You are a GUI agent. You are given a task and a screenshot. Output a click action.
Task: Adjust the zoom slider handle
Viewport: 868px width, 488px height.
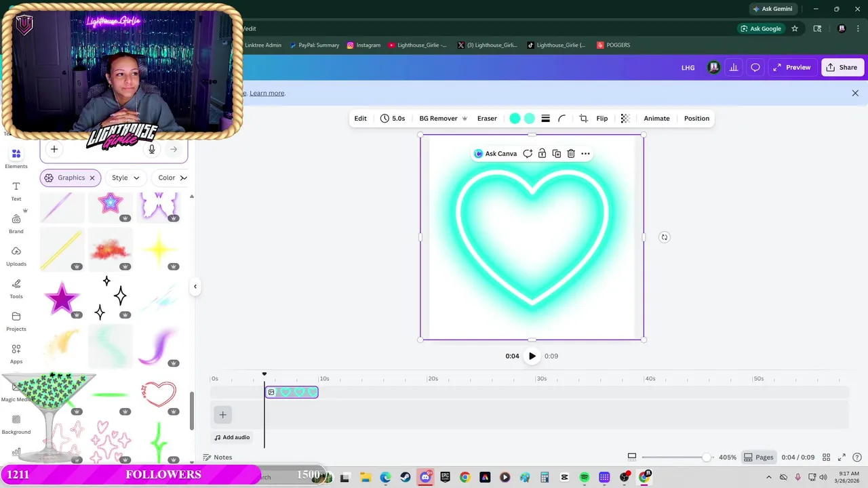[707, 457]
